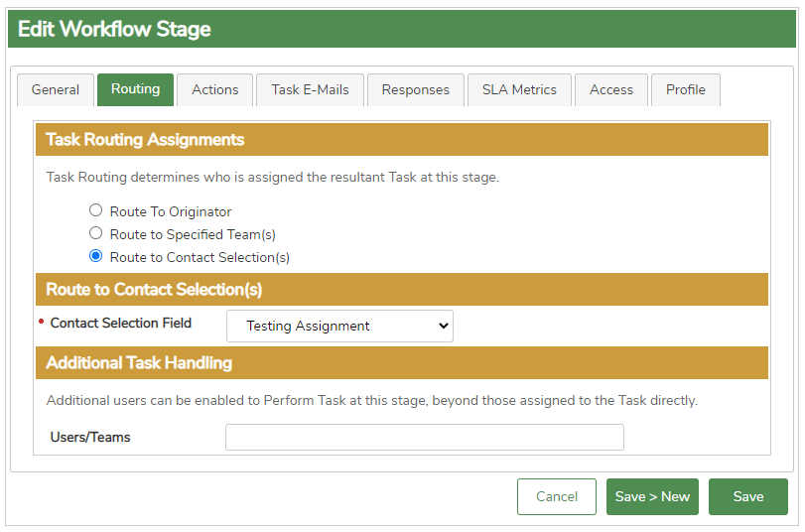Click into the Users/Teams input field
Viewport: 805px width, 532px height.
pyautogui.click(x=425, y=437)
